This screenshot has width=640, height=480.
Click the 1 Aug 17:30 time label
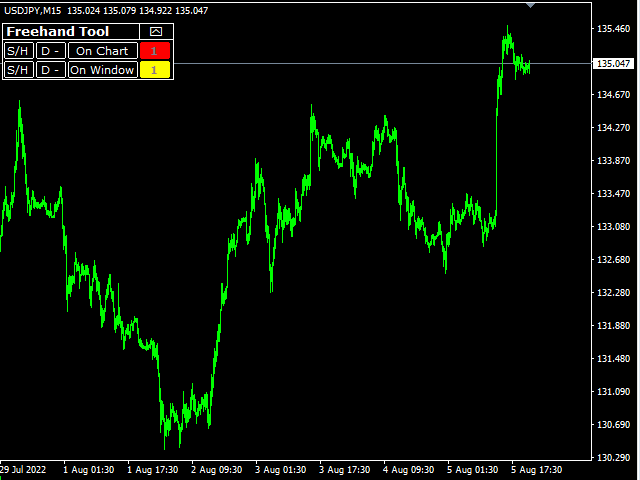[153, 470]
